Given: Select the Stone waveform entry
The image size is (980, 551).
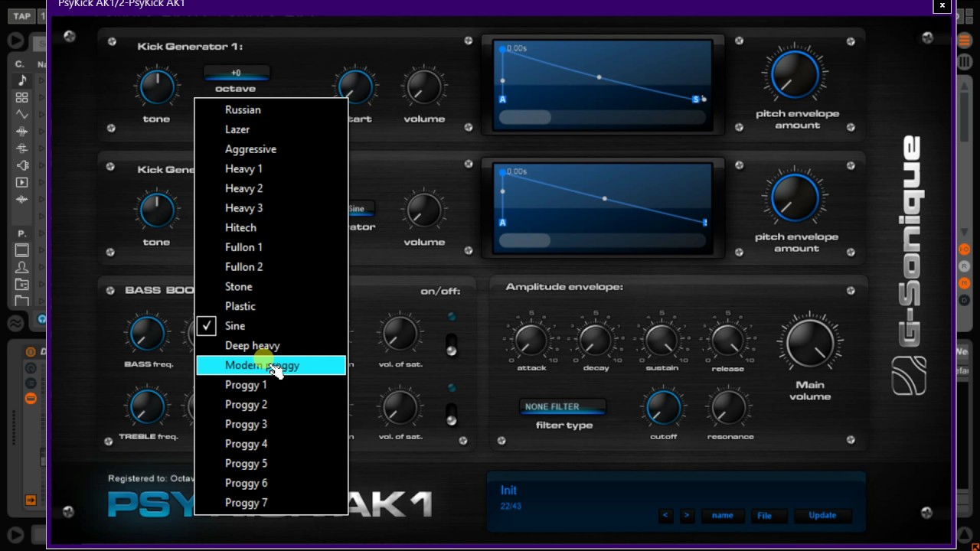Looking at the screenshot, I should (x=271, y=286).
